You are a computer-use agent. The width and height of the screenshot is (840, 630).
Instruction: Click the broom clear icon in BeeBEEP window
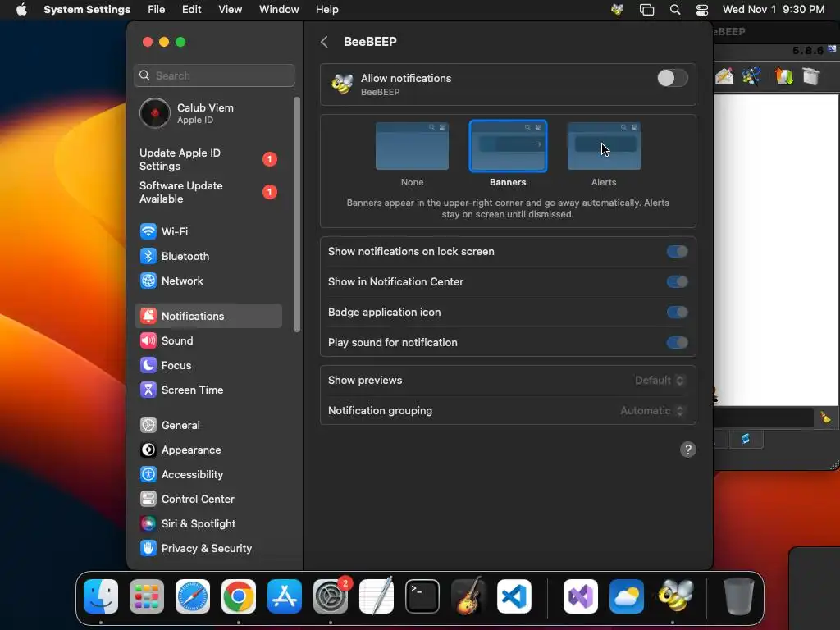[x=825, y=418]
